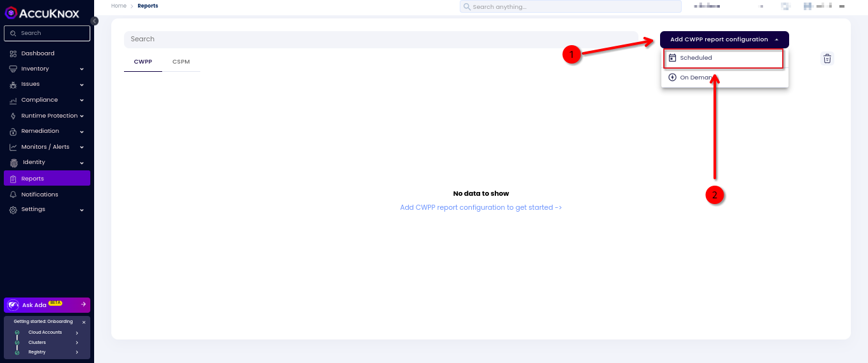Image resolution: width=868 pixels, height=363 pixels.
Task: Click the Cloud Accounts check status icon
Action: [x=17, y=332]
